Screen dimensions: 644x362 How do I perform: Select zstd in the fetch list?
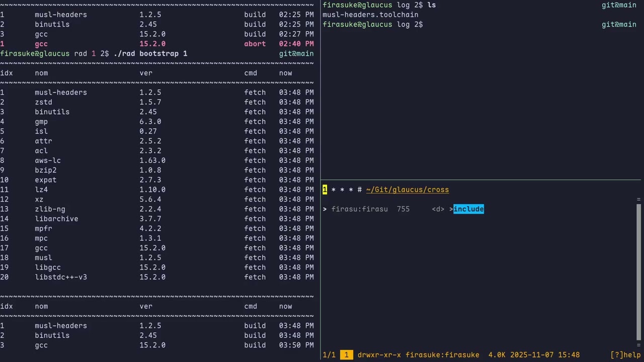[43, 102]
